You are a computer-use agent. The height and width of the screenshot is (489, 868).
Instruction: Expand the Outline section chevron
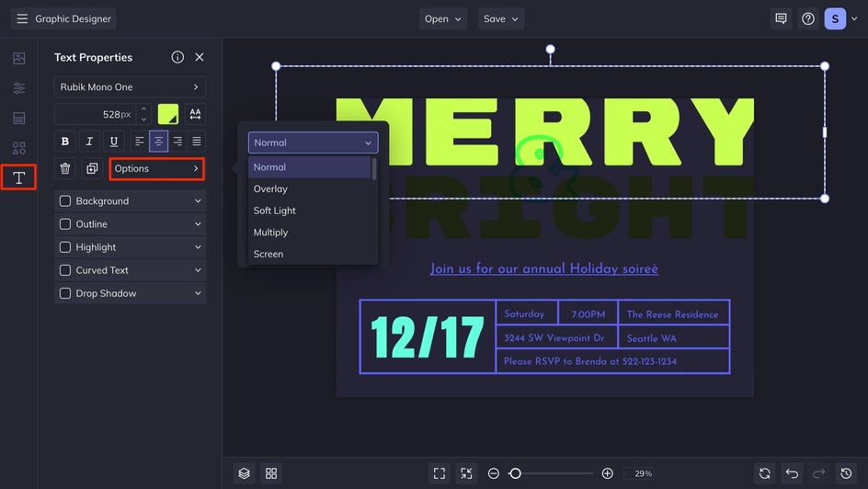click(x=198, y=224)
